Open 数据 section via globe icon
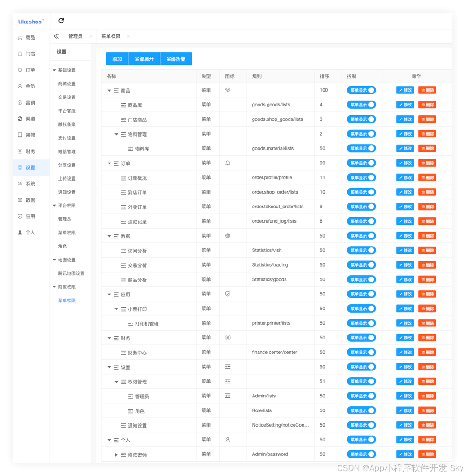 20,200
